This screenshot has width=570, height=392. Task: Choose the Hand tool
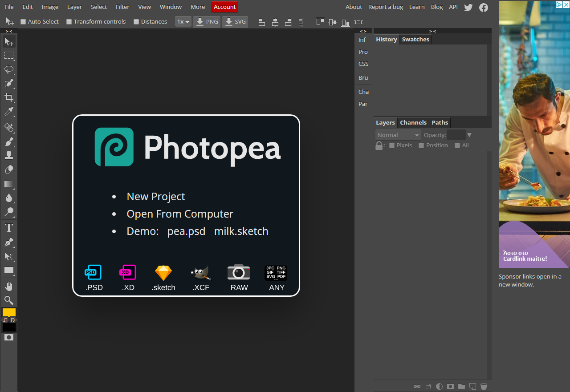[9, 286]
